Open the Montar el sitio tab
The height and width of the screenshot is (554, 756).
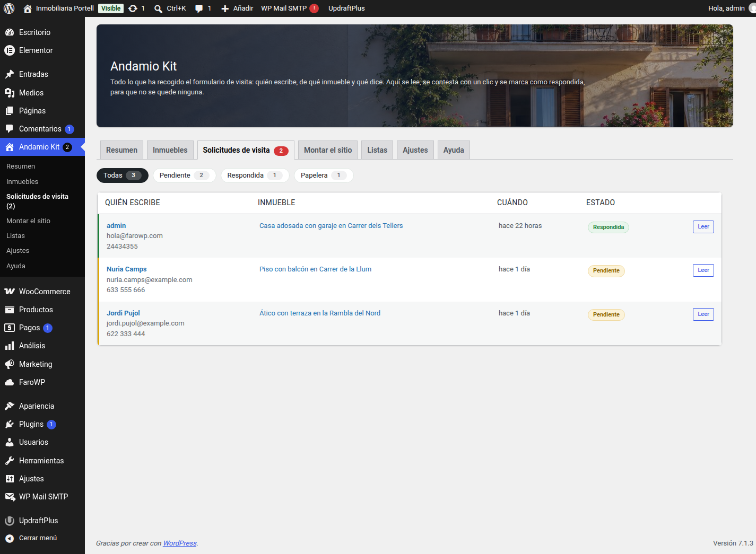tap(328, 150)
